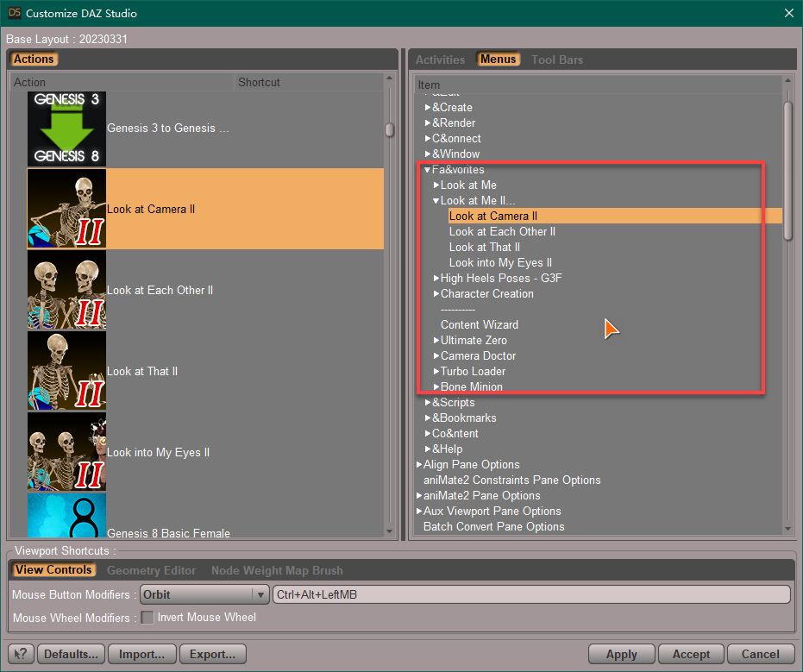The width and height of the screenshot is (803, 672).
Task: Expand the Camera Doctor submenu
Action: pyautogui.click(x=436, y=355)
